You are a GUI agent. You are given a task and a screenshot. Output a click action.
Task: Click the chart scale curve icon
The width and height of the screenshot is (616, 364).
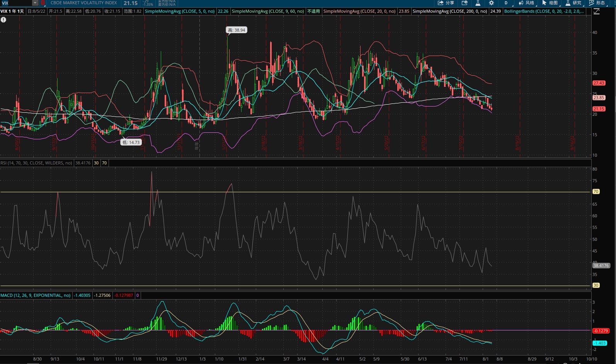coord(596,11)
